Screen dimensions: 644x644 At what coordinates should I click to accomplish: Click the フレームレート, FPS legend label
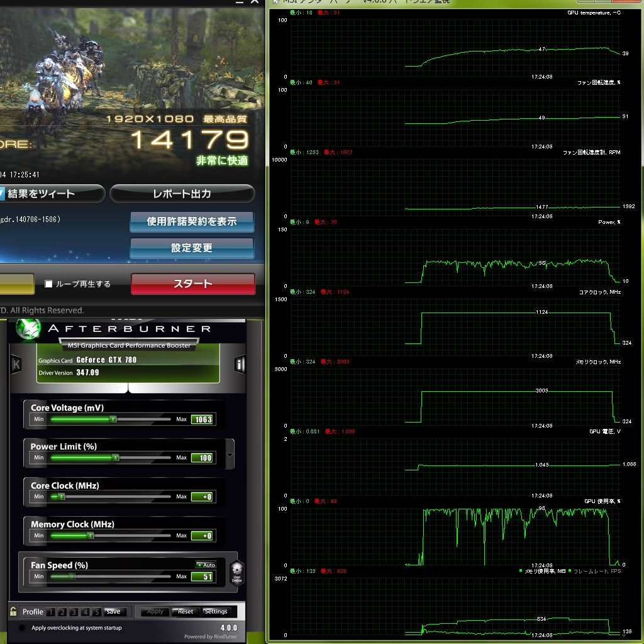597,571
